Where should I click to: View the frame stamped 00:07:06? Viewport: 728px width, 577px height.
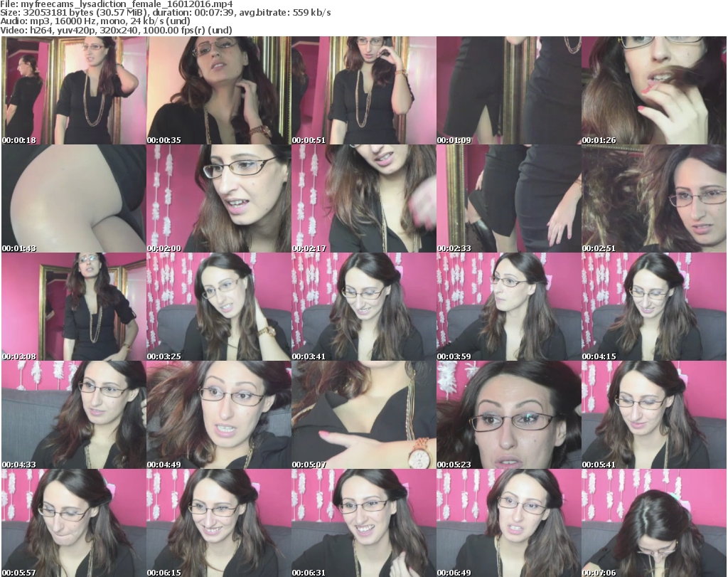tap(654, 523)
